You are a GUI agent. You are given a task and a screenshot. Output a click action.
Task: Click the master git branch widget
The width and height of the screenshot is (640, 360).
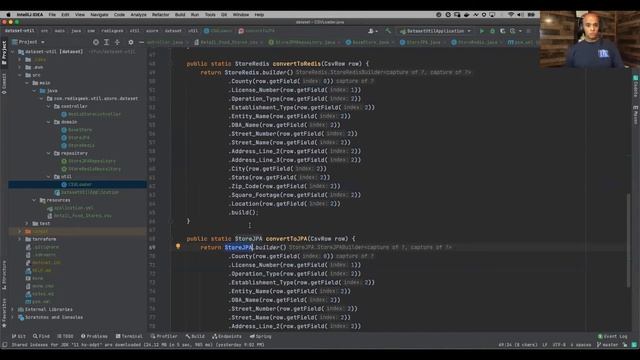click(x=608, y=345)
